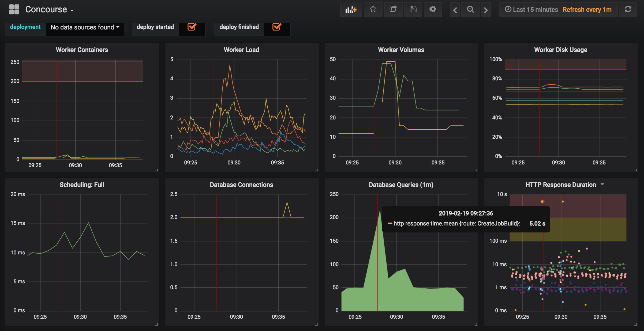644x331 pixels.
Task: Open the Share dashboard icon
Action: [x=393, y=9]
